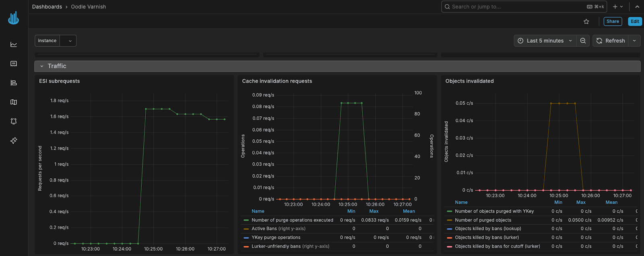644x256 pixels.
Task: Open the logs icon in sidebar
Action: click(14, 64)
